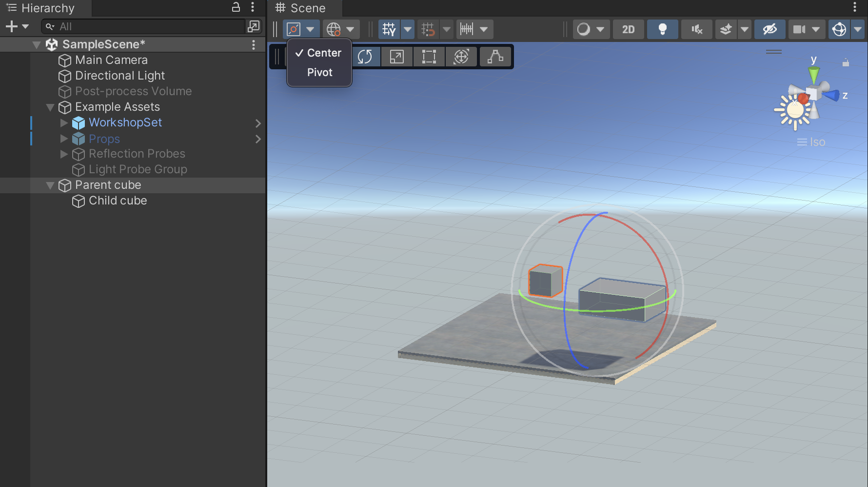Open WorkshopSet prefab with right chevron
This screenshot has height=487, width=868.
258,123
